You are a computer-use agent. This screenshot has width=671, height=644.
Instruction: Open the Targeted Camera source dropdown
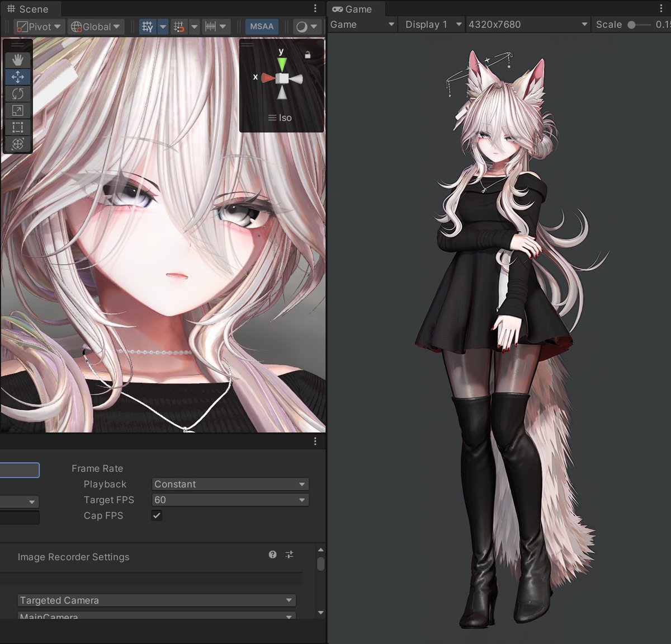click(157, 600)
